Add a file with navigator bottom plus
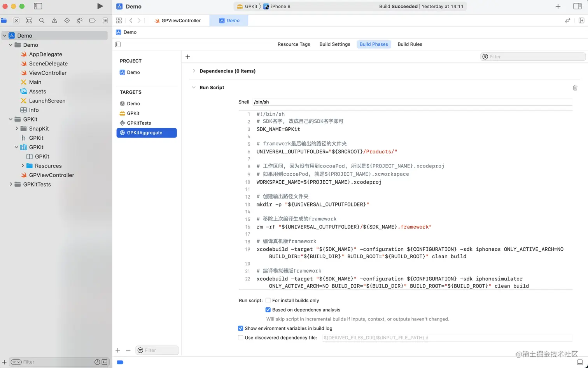Screen dimensions: 588x368 (4, 362)
